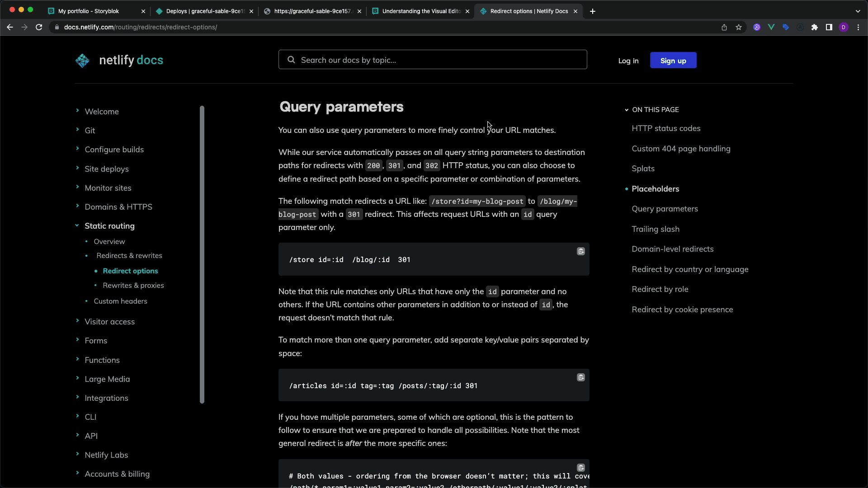Jump to Redirect by role section
This screenshot has height=488, width=868.
click(x=660, y=289)
